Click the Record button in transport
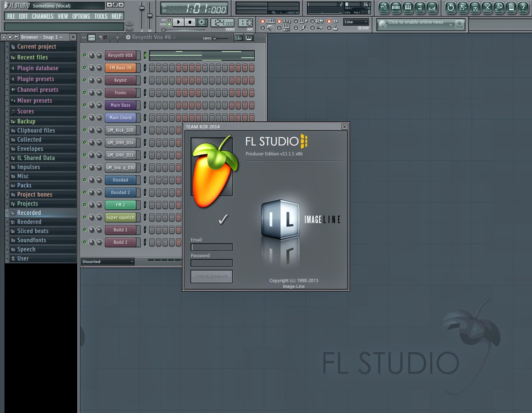532x413 pixels. pos(202,22)
